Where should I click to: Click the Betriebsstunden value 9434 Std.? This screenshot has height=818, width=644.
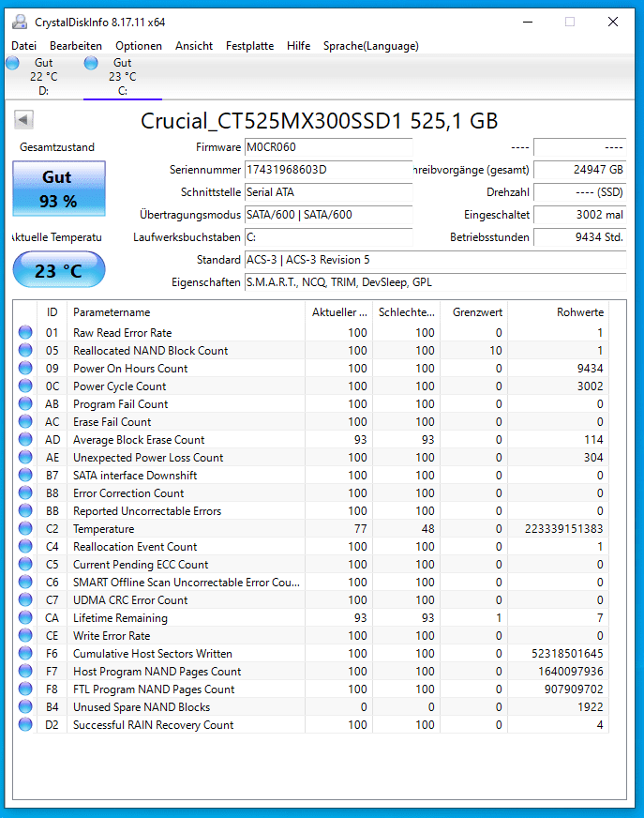pos(580,236)
